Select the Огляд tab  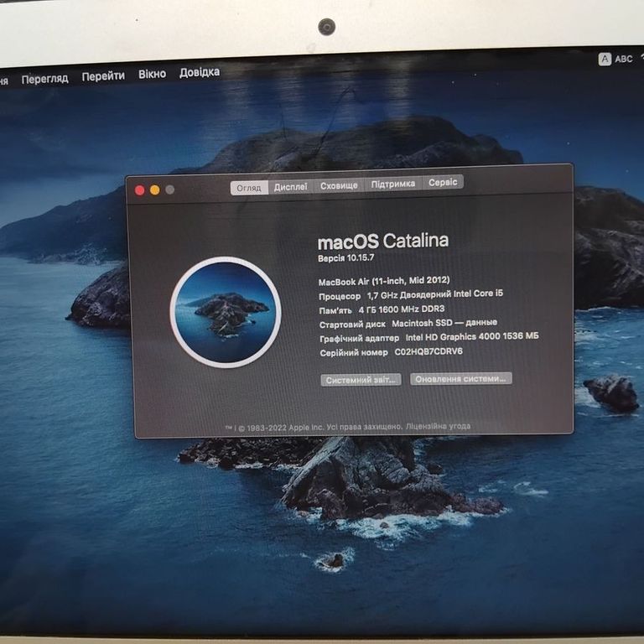point(248,188)
